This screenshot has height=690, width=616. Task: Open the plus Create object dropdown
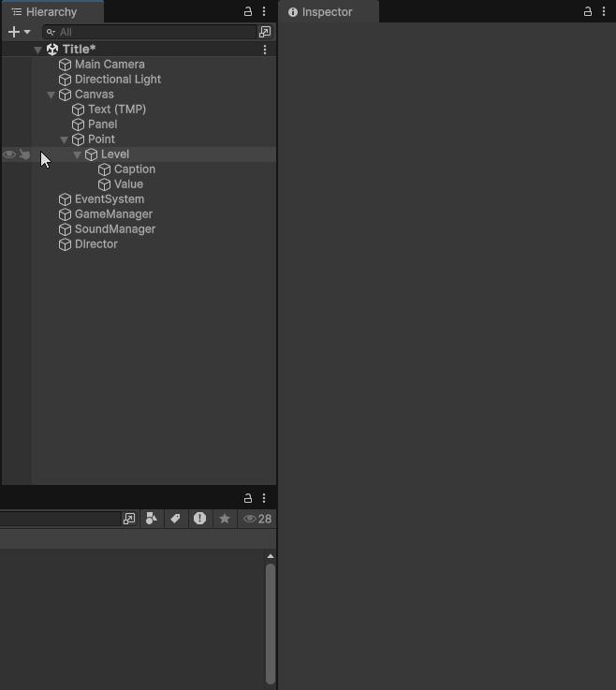pos(19,32)
